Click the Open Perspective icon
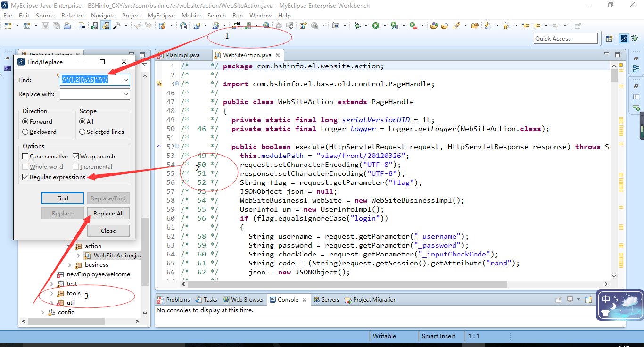 click(x=609, y=39)
